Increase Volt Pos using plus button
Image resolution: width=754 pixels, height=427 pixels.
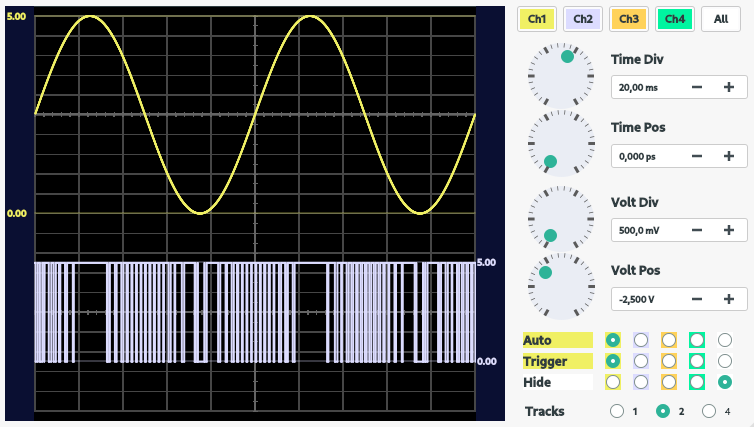[x=729, y=298]
